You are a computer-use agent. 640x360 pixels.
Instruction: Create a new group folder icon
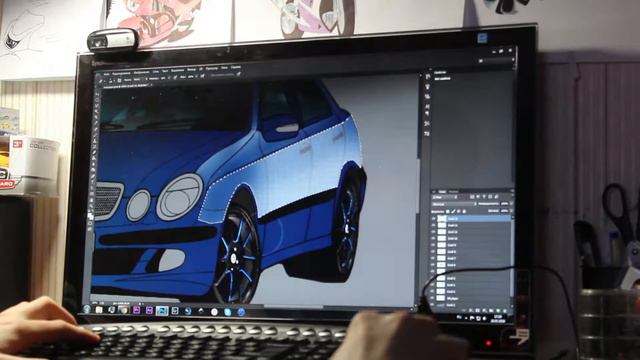[x=491, y=311]
